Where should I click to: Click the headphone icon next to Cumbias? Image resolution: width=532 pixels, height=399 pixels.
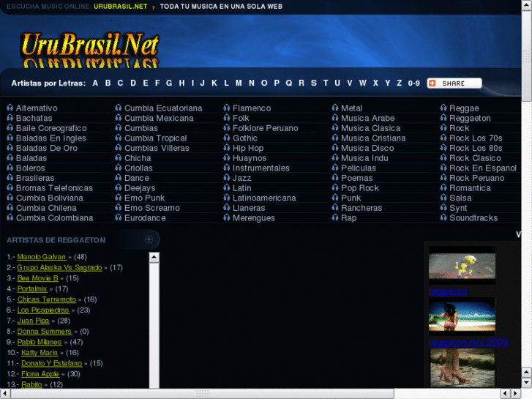(x=118, y=127)
